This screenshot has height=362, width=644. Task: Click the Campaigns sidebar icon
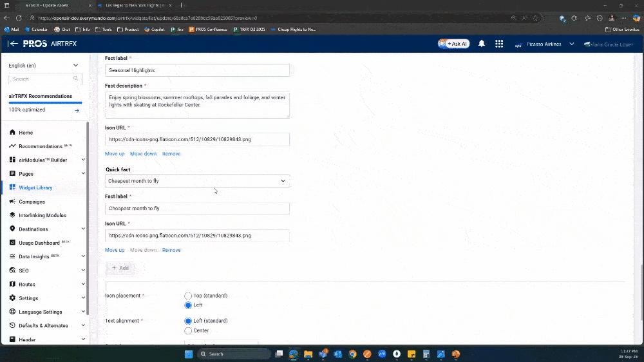point(13,202)
